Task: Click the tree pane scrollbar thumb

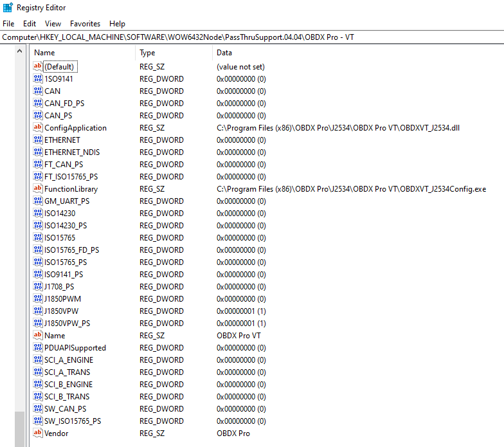Action: [x=19, y=429]
